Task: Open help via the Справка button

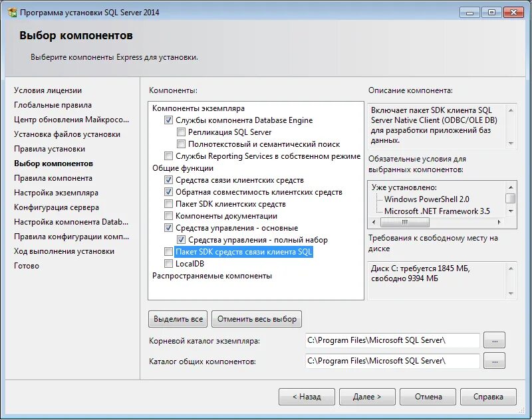Action: [x=488, y=397]
